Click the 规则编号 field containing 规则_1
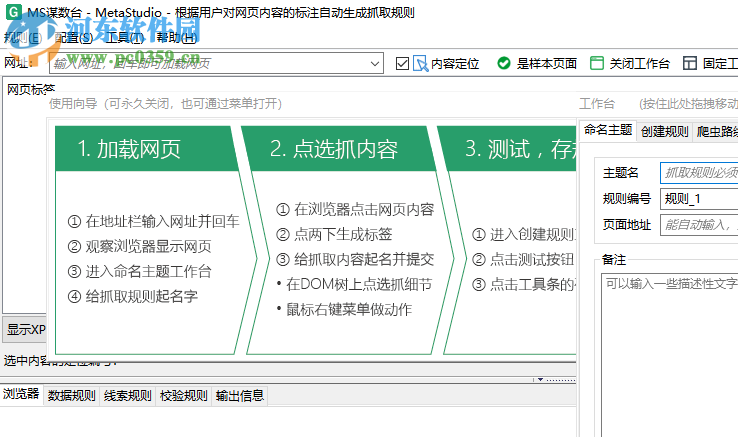Image resolution: width=738 pixels, height=437 pixels. tap(699, 199)
